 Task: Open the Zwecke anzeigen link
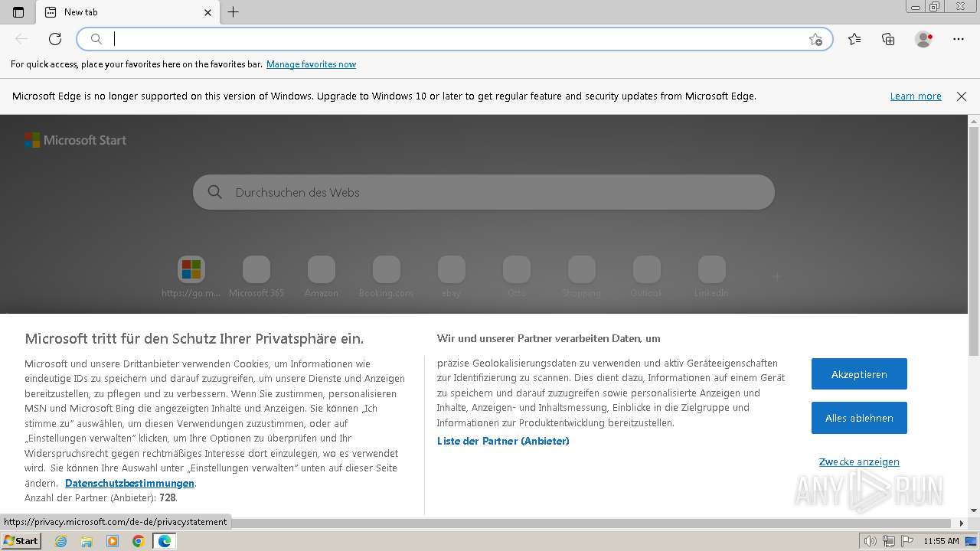point(859,461)
